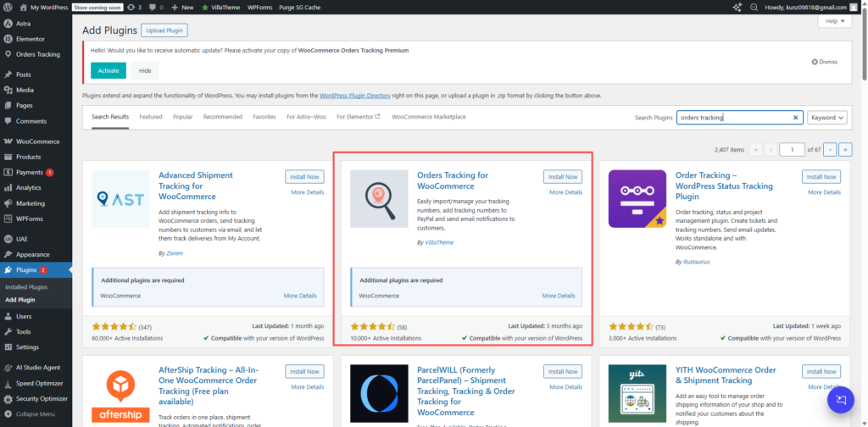868x427 pixels.
Task: Open the Products sidebar icon
Action: 8,157
